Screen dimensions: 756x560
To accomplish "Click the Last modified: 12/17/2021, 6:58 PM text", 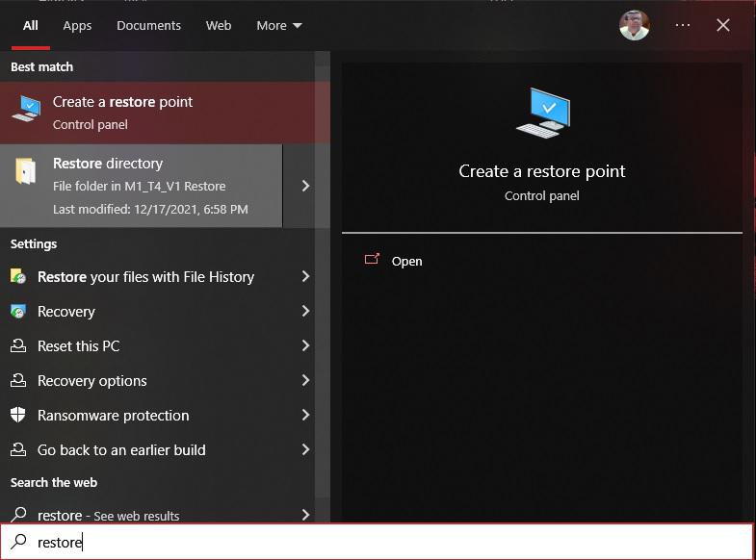I will tap(150, 210).
